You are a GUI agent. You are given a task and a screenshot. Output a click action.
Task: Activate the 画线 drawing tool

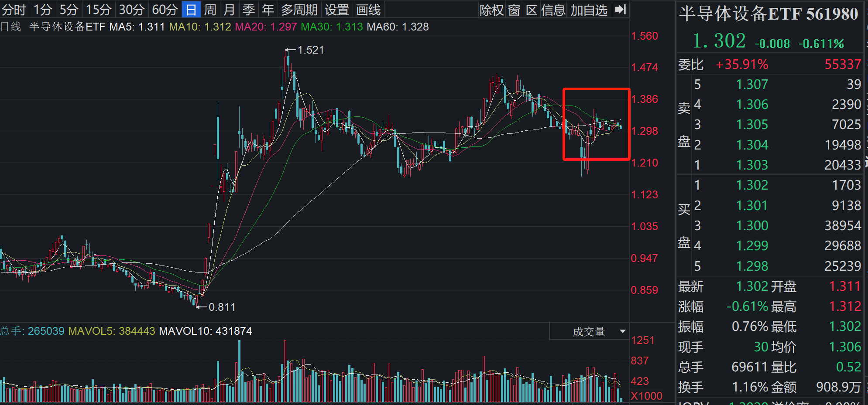[x=368, y=9]
